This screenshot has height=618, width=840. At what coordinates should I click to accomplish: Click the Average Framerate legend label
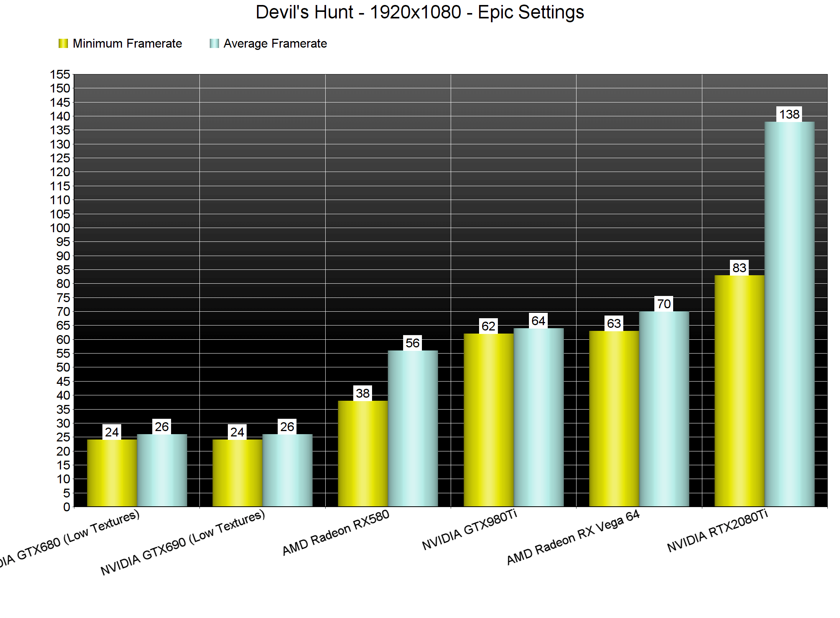tap(275, 43)
